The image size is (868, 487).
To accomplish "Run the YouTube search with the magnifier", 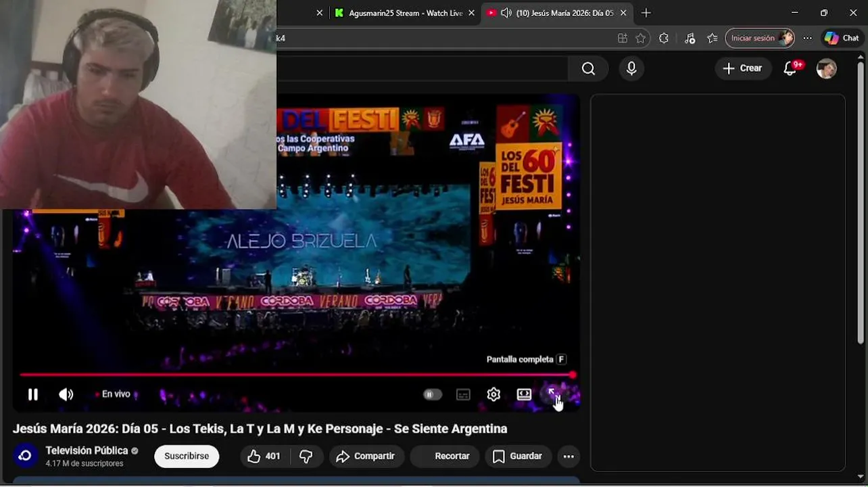I will [x=588, y=68].
